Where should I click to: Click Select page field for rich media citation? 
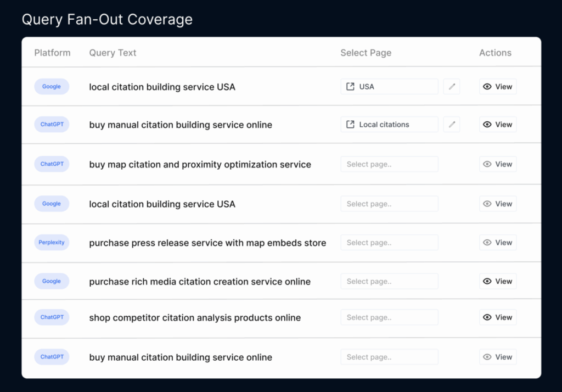pyautogui.click(x=389, y=282)
